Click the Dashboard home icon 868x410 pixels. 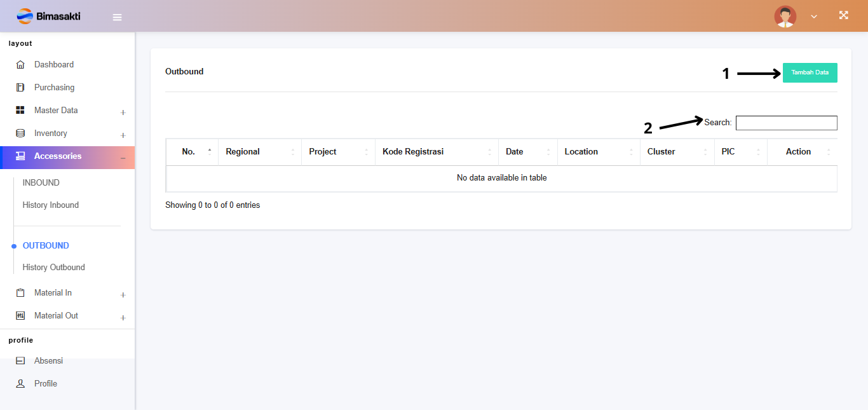pyautogui.click(x=20, y=65)
